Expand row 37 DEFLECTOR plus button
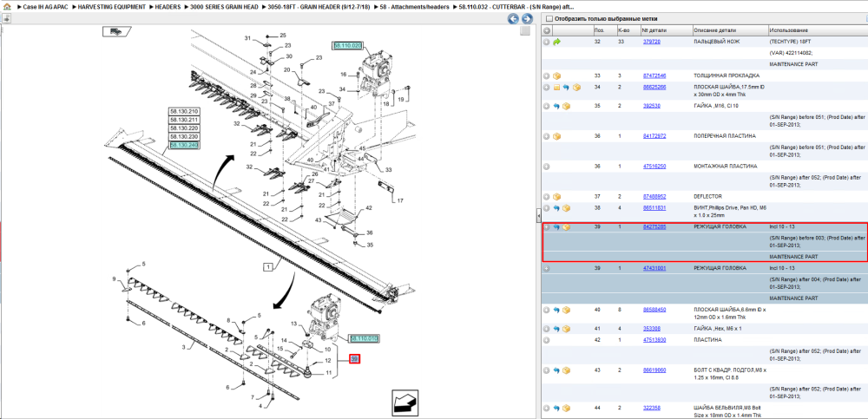 point(546,197)
